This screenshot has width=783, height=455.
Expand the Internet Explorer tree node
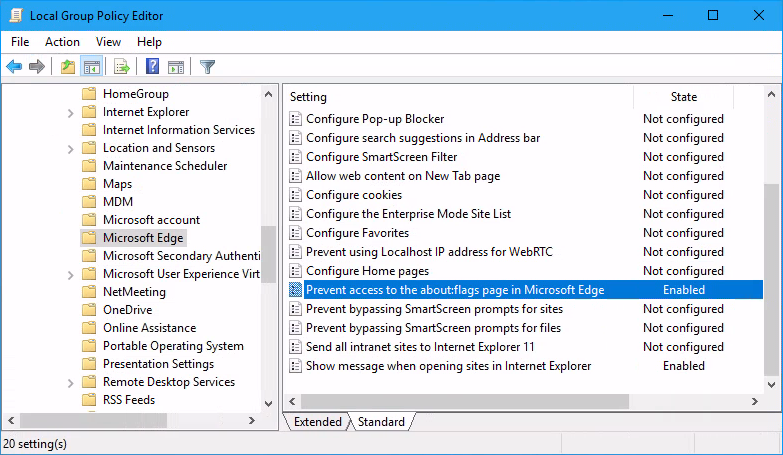(70, 112)
